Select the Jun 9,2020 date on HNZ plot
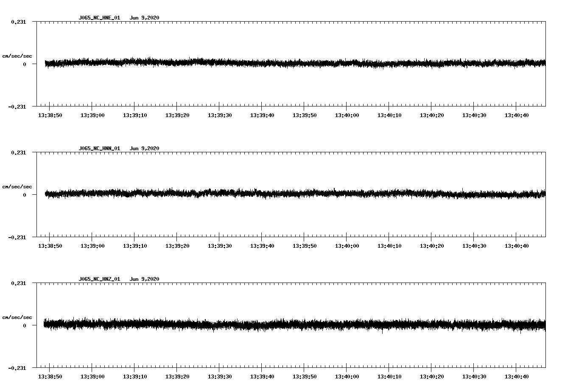Viewport: 576px width, 392px height. [145, 279]
